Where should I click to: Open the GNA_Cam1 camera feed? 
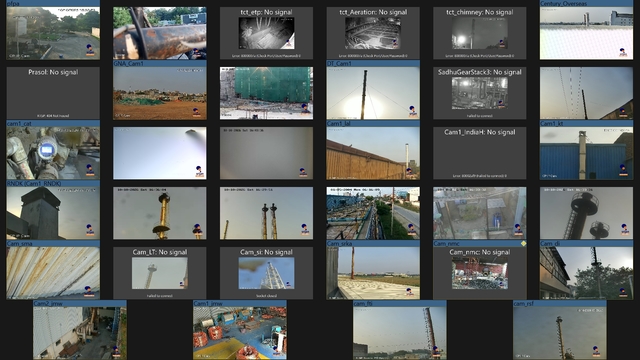(160, 93)
